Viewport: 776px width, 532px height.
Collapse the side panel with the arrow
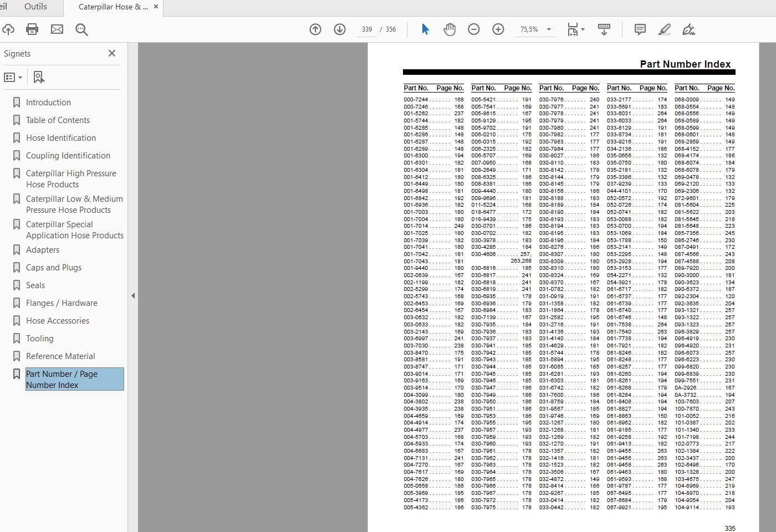point(133,295)
